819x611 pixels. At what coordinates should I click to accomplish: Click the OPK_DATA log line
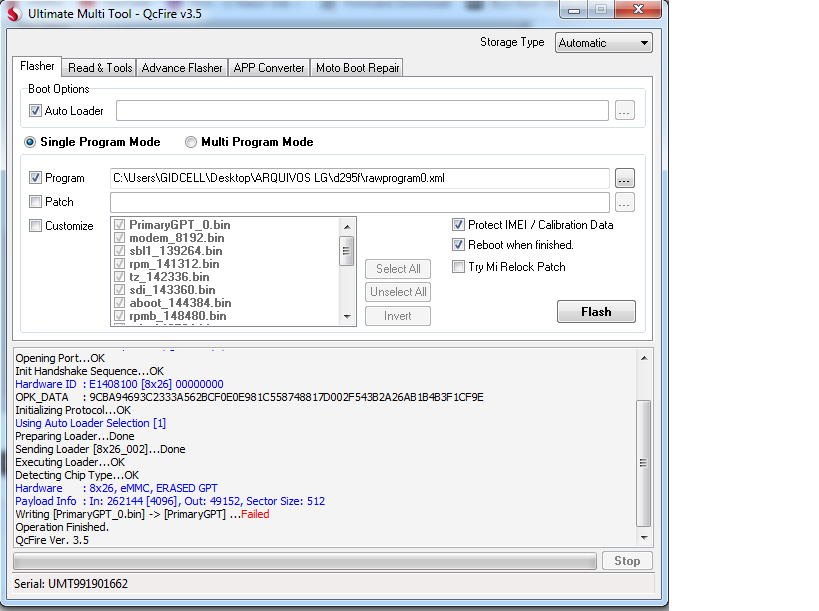point(249,397)
